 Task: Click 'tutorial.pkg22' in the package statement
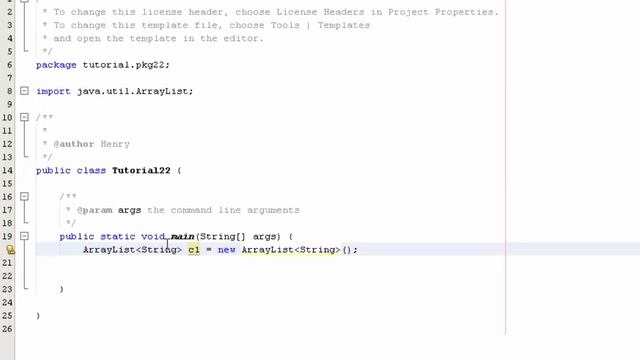123,64
